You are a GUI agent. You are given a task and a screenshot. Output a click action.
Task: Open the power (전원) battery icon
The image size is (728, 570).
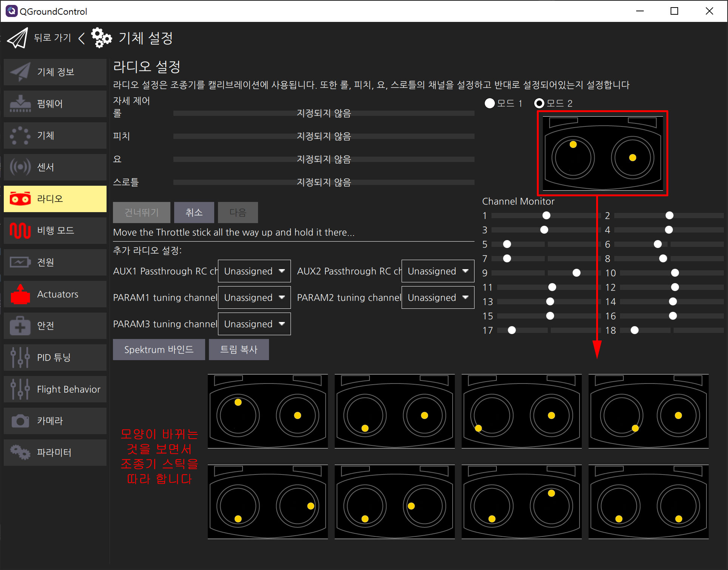tap(20, 262)
